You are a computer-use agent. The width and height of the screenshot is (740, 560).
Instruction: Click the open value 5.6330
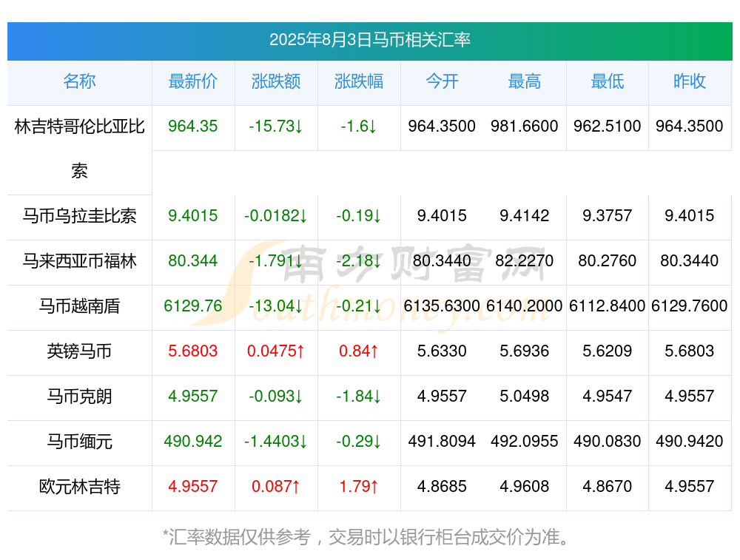point(442,351)
